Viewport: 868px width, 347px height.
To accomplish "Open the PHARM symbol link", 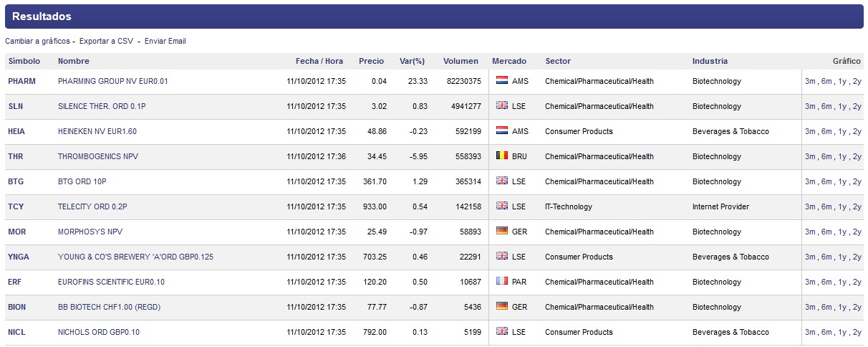I will click(21, 82).
